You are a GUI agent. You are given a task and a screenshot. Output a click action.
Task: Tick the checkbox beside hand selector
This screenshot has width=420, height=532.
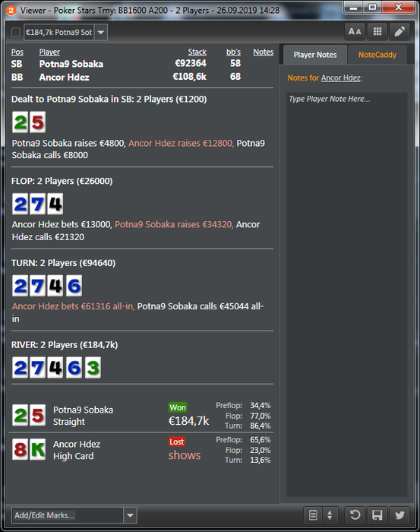(16, 32)
